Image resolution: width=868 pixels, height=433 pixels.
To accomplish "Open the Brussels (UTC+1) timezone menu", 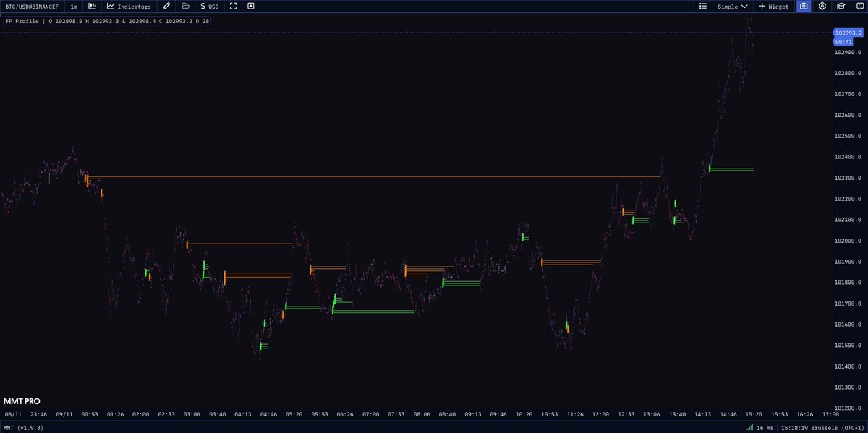I will (x=821, y=427).
